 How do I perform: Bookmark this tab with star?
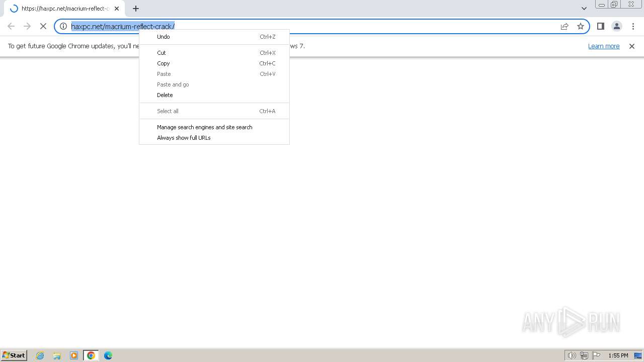click(581, 26)
